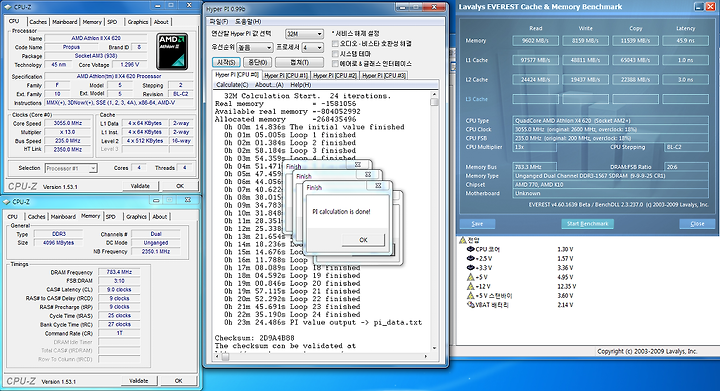Select the Graphics tab in the bottom CPU-Z window
This screenshot has height=391, width=720.
pyautogui.click(x=136, y=217)
